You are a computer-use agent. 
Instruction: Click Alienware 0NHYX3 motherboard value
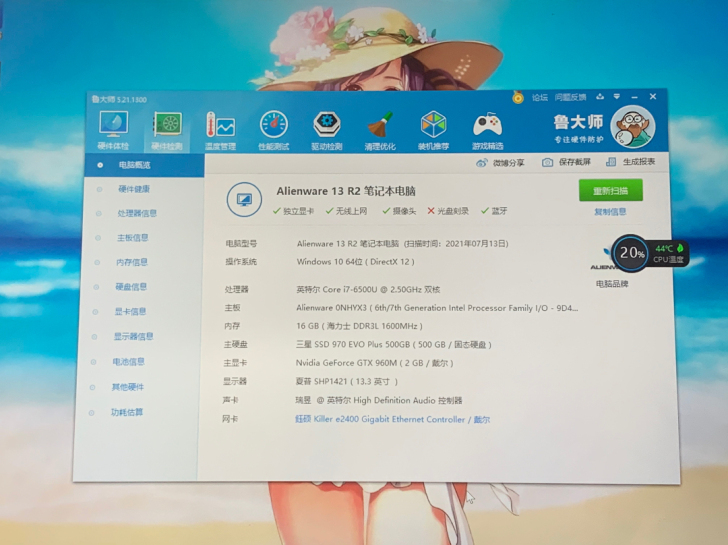[x=437, y=308]
